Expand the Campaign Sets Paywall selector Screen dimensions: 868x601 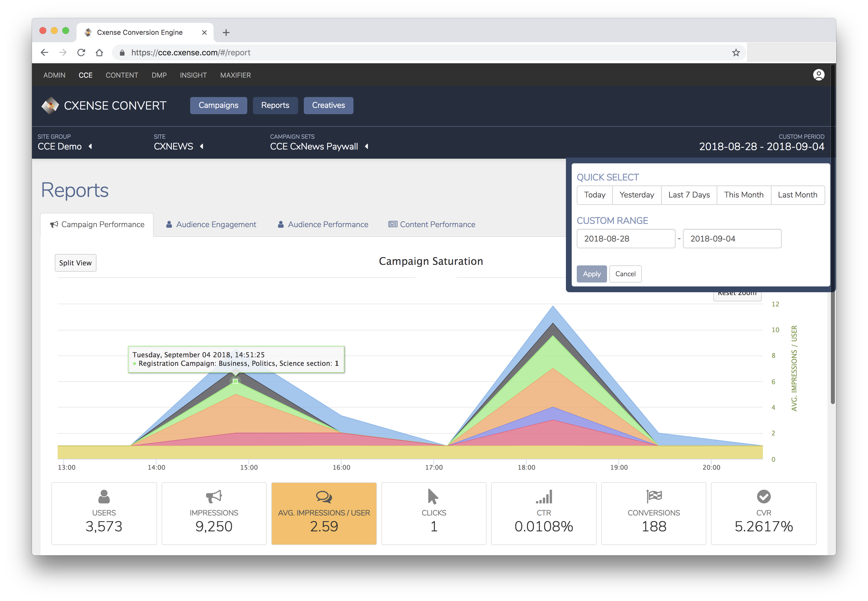tap(319, 146)
